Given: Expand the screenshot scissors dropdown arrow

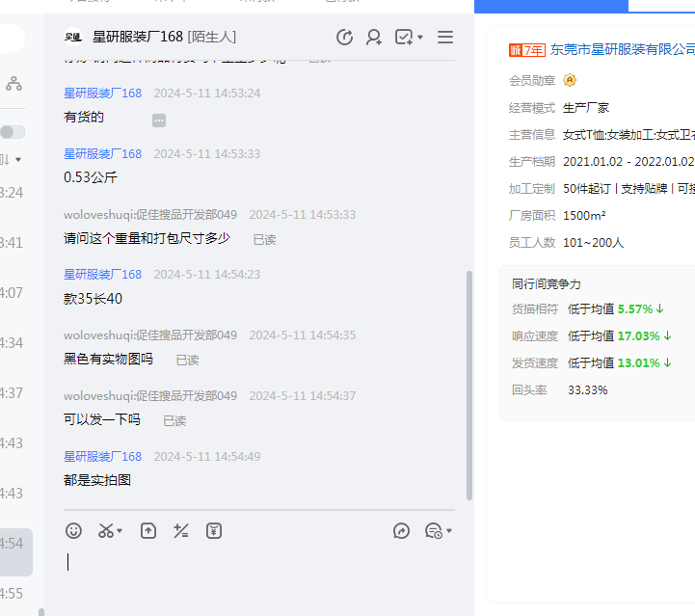Looking at the screenshot, I should point(120,531).
